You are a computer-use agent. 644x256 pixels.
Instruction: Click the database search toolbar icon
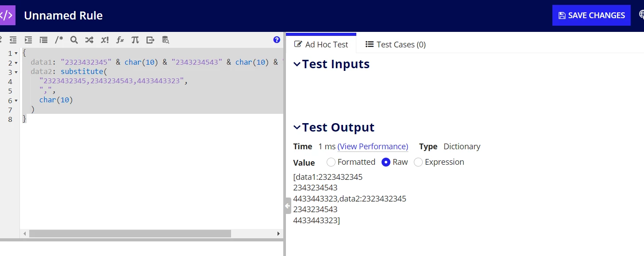coord(166,40)
